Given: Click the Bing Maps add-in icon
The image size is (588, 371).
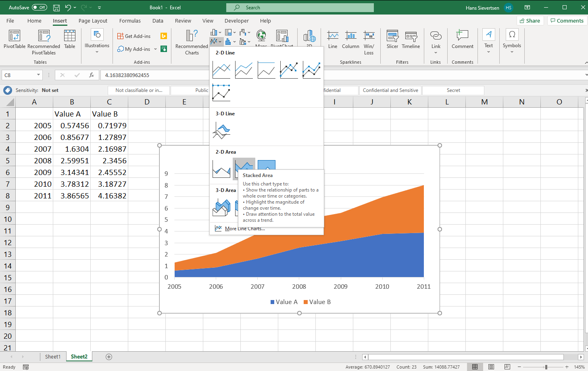Looking at the screenshot, I should [164, 36].
